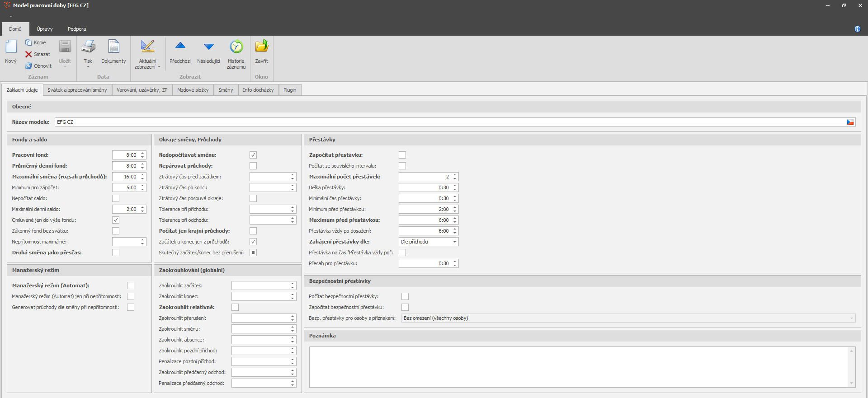Click the Obnovit refresh icon
Viewport: 868px width, 398px height.
pyautogui.click(x=28, y=66)
